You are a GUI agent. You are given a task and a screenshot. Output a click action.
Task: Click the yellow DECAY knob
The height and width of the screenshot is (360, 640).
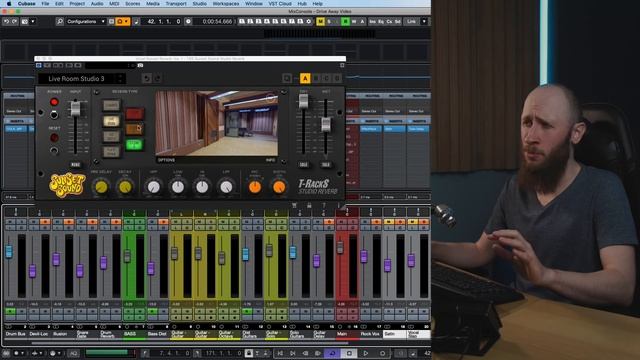[x=125, y=187]
